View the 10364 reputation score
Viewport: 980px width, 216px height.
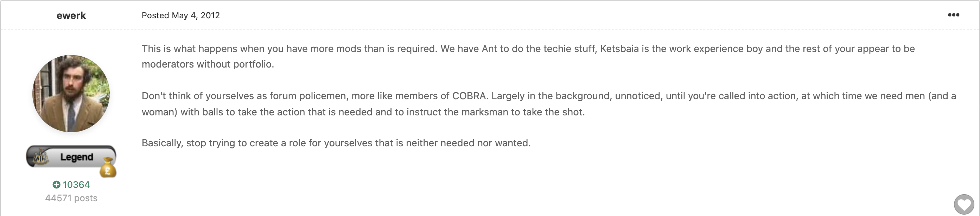pos(76,185)
